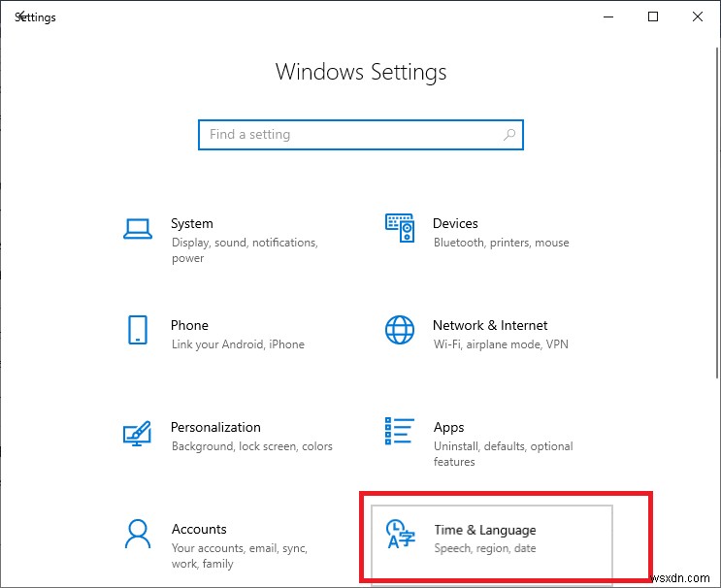Click the Find a setting field
The height and width of the screenshot is (588, 721).
(x=361, y=135)
